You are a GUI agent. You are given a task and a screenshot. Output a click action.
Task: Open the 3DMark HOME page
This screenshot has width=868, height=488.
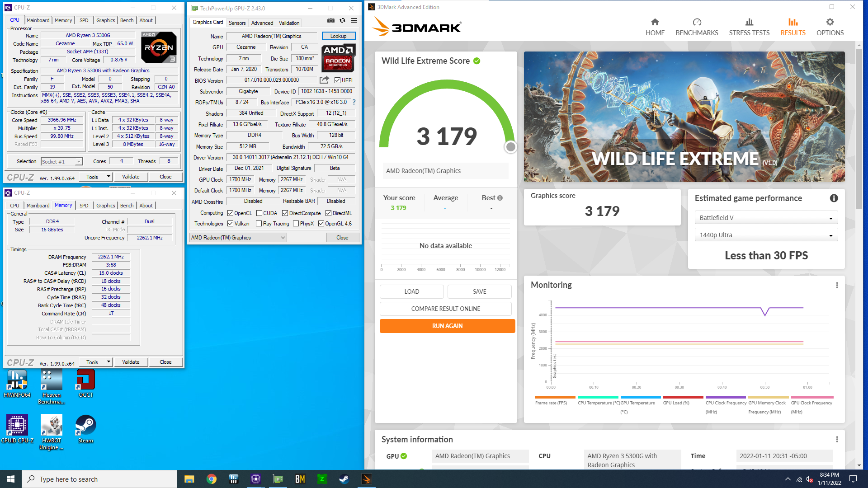point(655,27)
